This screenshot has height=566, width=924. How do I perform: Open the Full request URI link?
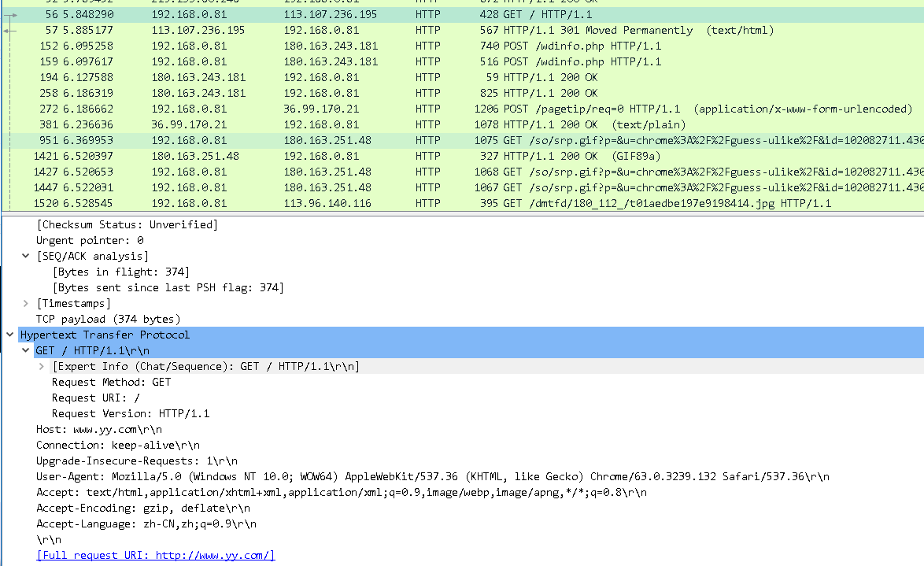point(155,555)
